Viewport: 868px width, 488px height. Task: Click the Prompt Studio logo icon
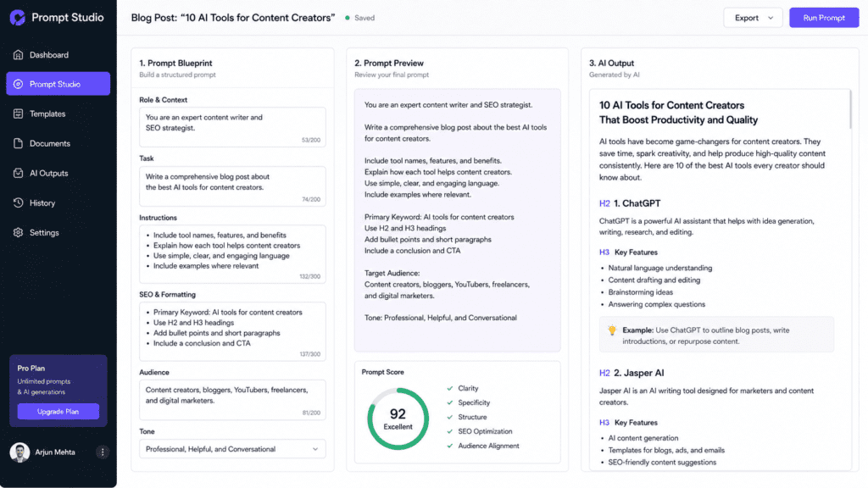[17, 18]
